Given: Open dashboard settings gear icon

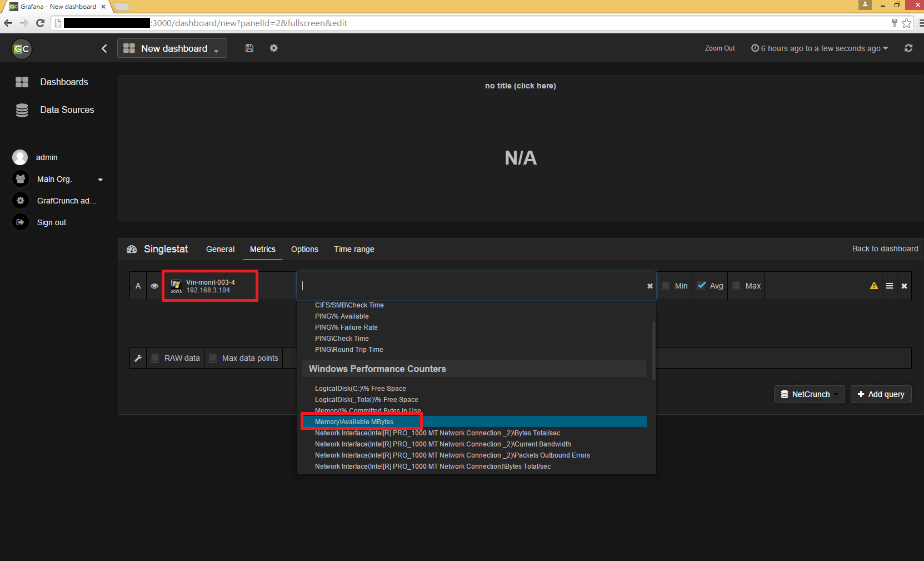Looking at the screenshot, I should pyautogui.click(x=274, y=48).
